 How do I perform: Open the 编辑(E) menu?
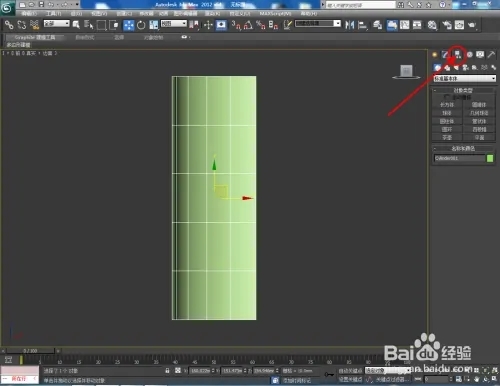tap(29, 14)
